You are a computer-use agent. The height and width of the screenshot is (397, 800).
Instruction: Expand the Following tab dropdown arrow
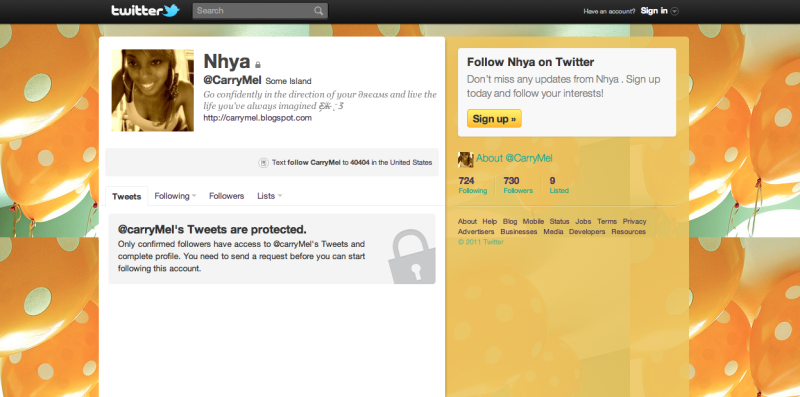pyautogui.click(x=194, y=196)
